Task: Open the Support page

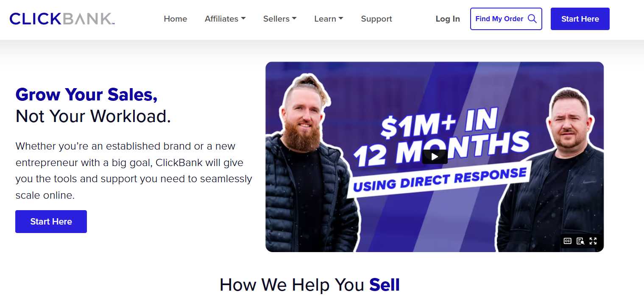Action: [x=376, y=19]
